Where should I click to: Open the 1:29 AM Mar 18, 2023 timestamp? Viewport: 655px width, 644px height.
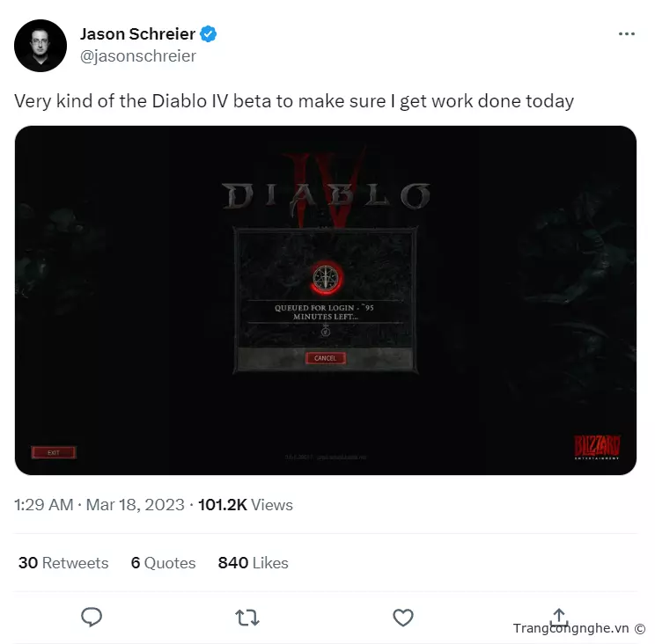click(99, 505)
